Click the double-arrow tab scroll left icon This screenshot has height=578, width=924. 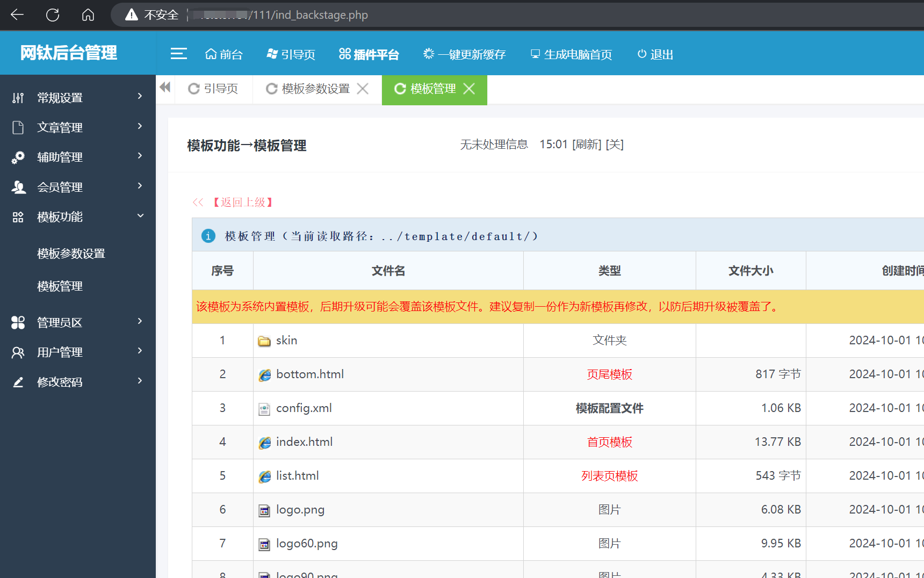tap(165, 87)
